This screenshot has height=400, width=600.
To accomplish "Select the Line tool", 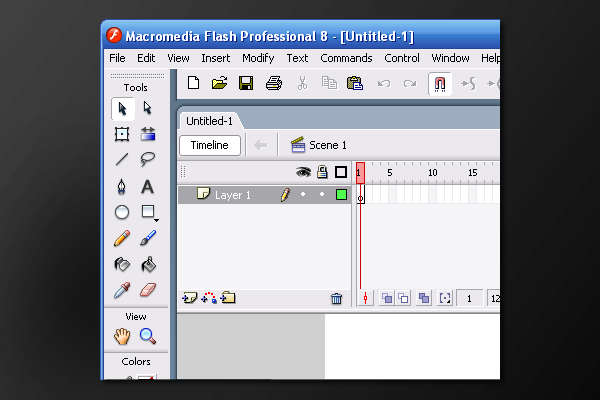I will pos(122,159).
